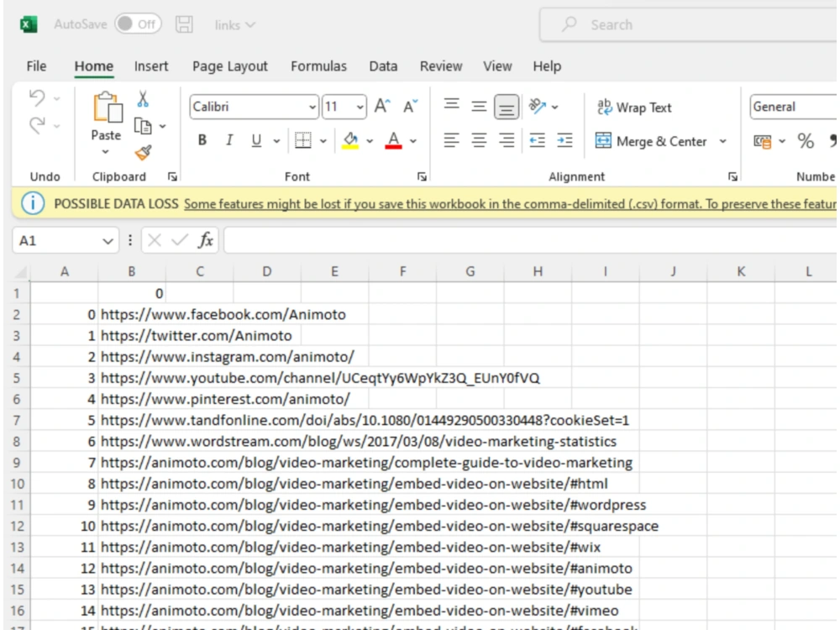Click the data loss warning link
The height and width of the screenshot is (630, 840).
pos(511,203)
